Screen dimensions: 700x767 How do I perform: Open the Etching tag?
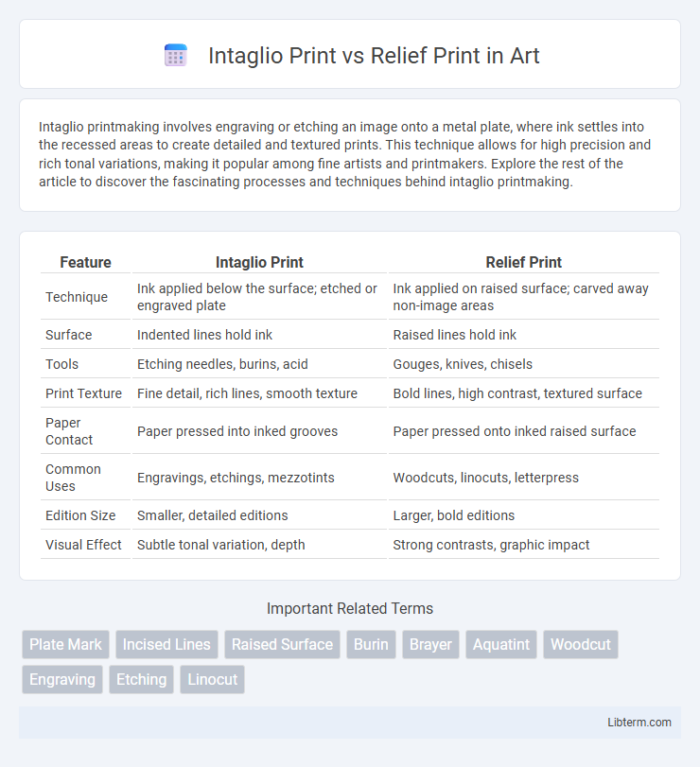141,679
